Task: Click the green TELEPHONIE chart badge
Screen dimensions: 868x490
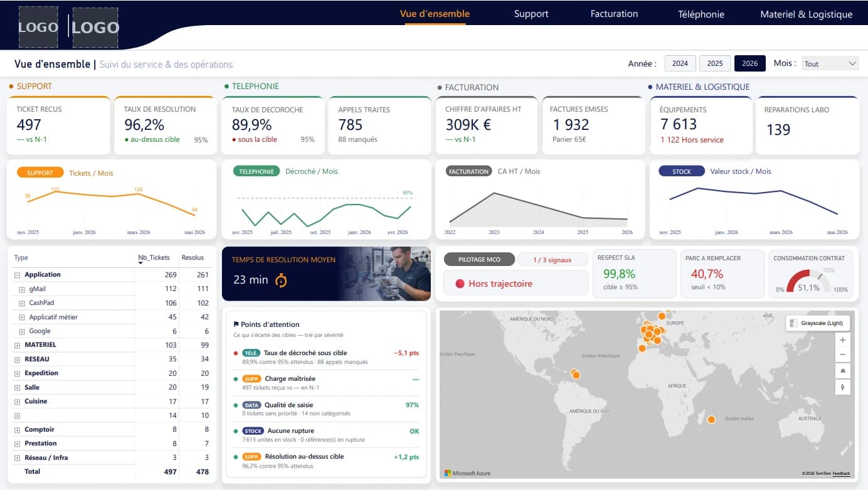Action: coord(256,171)
